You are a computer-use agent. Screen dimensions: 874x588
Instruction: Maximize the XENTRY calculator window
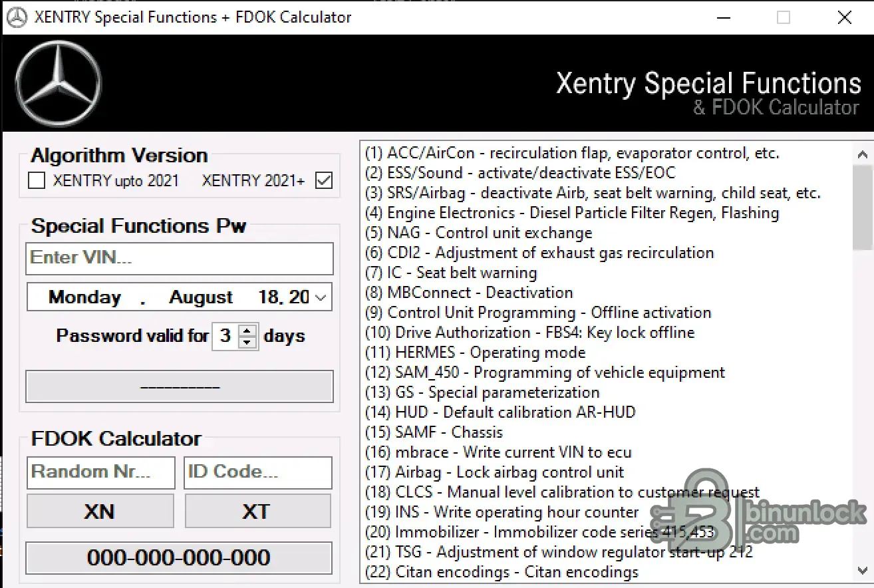784,17
